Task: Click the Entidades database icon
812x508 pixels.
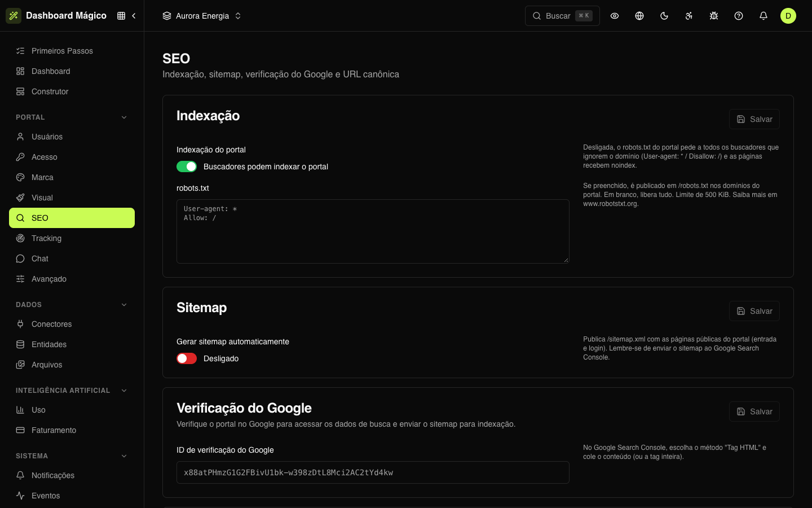Action: [20, 344]
